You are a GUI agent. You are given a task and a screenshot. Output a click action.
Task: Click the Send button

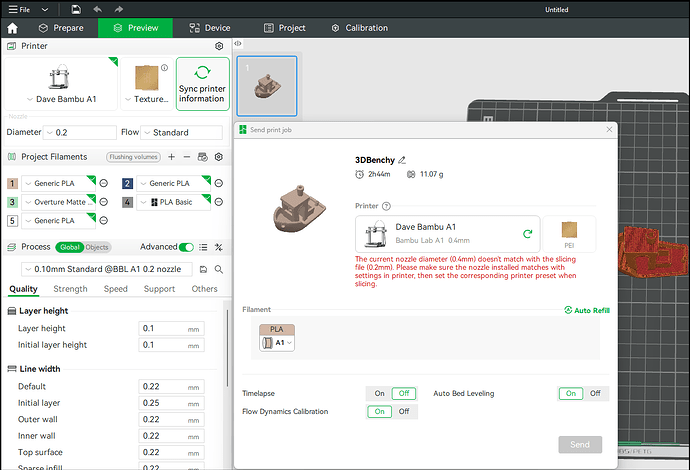580,444
